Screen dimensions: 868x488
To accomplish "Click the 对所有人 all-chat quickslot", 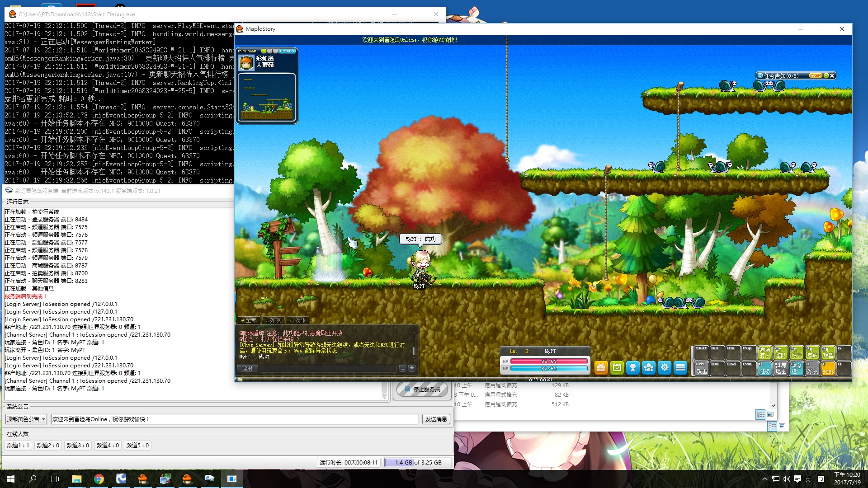I will (765, 352).
